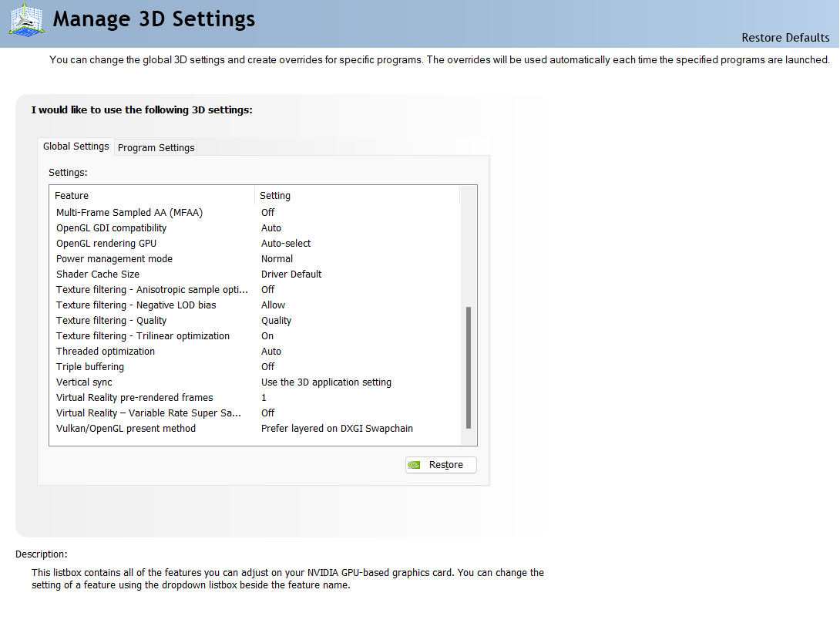Select the Threaded optimization row
Viewport: 840px width, 640px height.
pyautogui.click(x=106, y=352)
